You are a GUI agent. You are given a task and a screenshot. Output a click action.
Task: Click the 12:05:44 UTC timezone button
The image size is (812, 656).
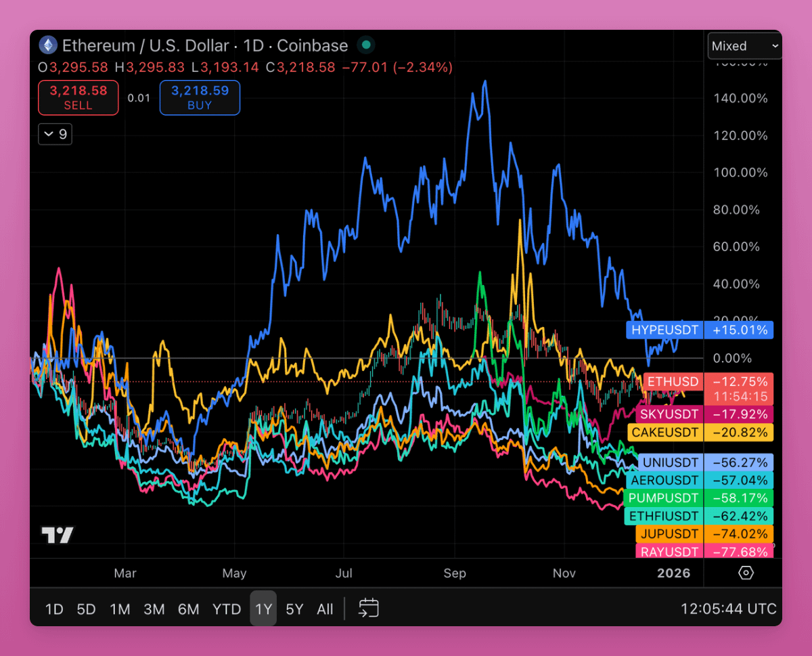tap(728, 609)
